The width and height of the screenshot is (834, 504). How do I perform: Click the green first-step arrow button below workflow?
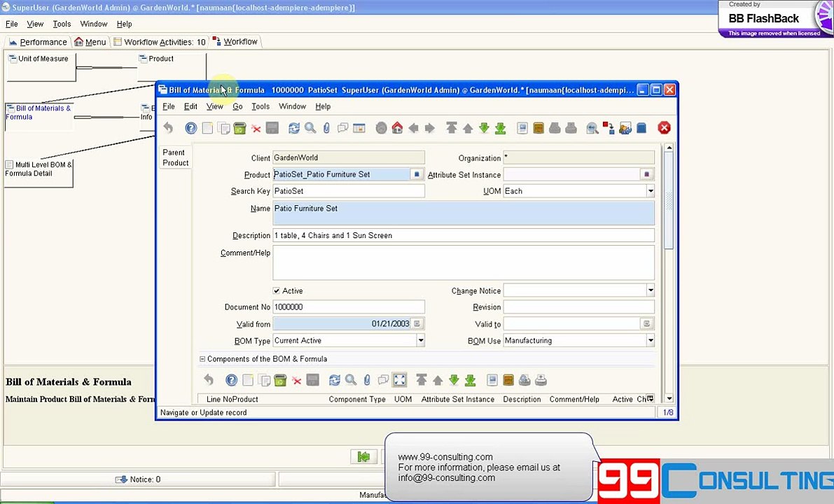[x=364, y=456]
